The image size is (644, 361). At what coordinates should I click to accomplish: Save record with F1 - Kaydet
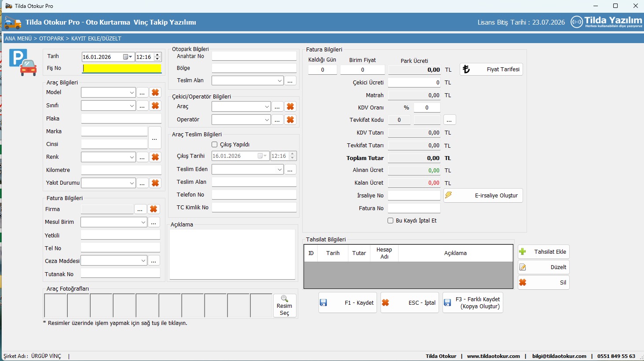click(x=348, y=303)
